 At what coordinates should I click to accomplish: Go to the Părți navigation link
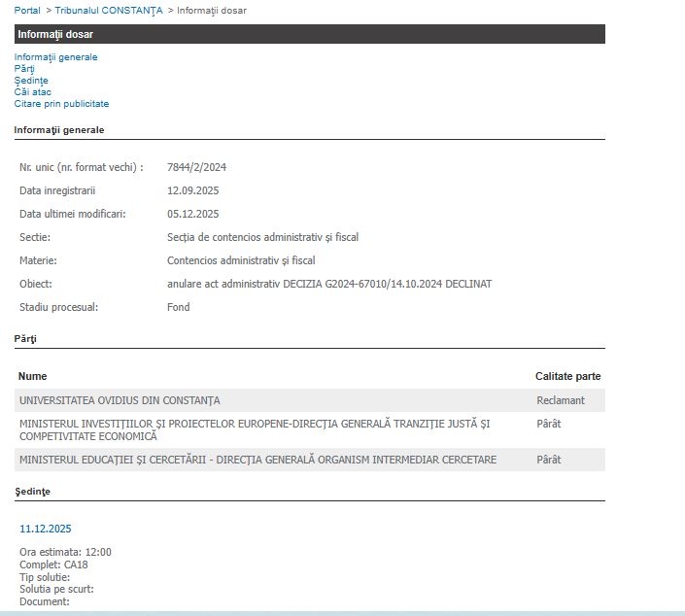(x=24, y=69)
